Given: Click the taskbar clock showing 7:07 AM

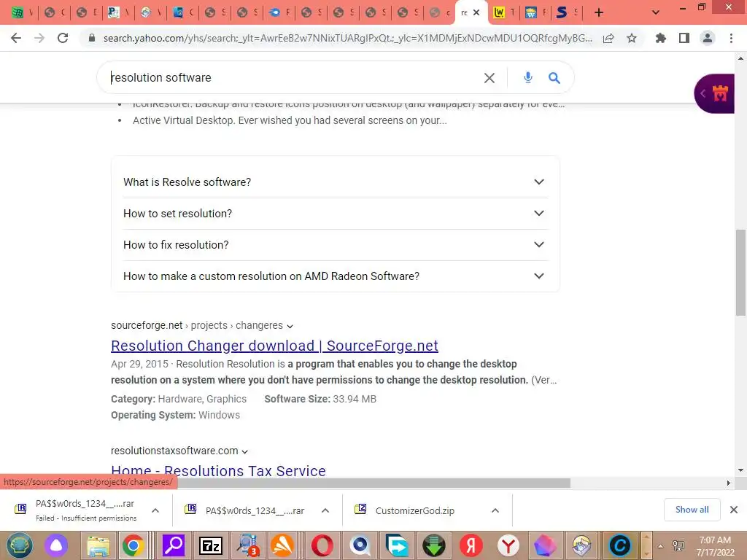Looking at the screenshot, I should pos(715,545).
